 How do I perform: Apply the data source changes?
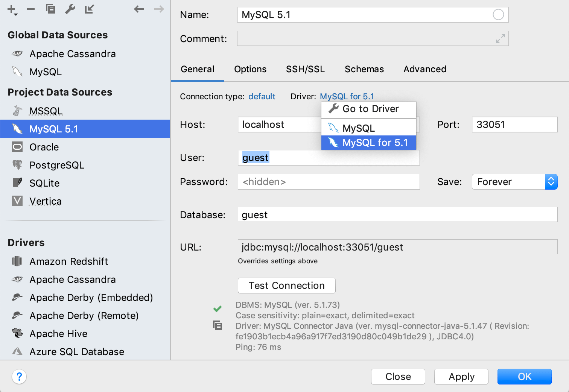(461, 377)
